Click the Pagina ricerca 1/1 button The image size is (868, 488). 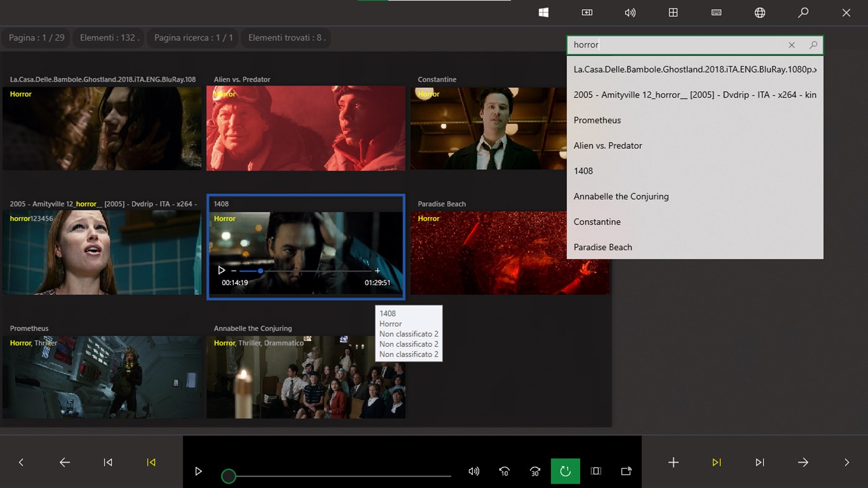(192, 38)
